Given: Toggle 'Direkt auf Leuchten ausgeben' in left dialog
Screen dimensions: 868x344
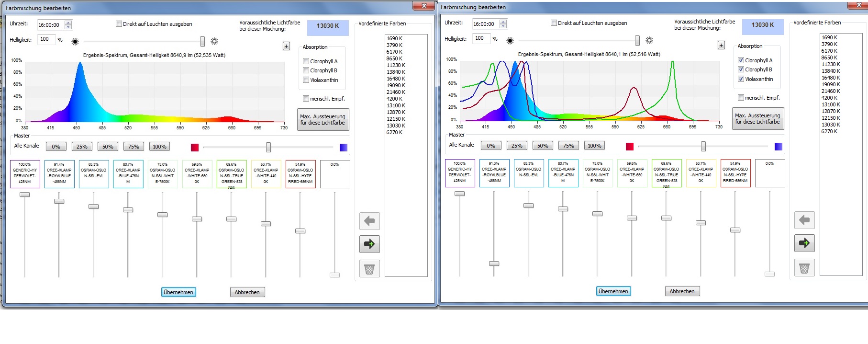Looking at the screenshot, I should pyautogui.click(x=119, y=24).
